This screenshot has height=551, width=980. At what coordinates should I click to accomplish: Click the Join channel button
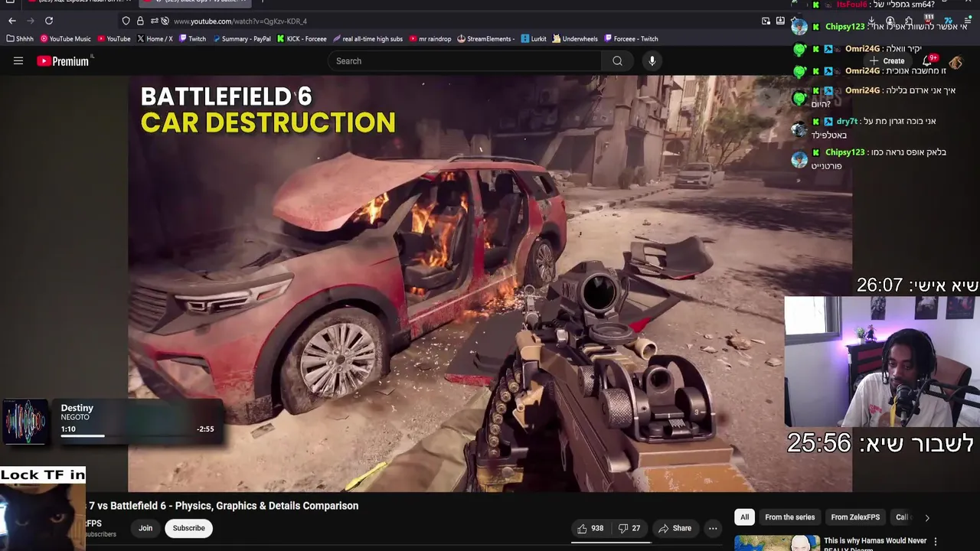[145, 528]
